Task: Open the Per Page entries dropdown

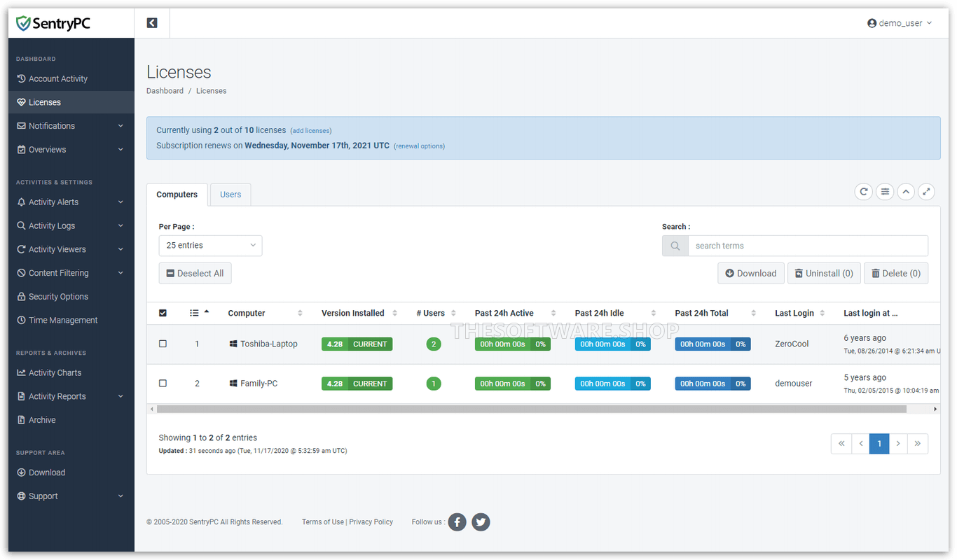Action: click(210, 246)
